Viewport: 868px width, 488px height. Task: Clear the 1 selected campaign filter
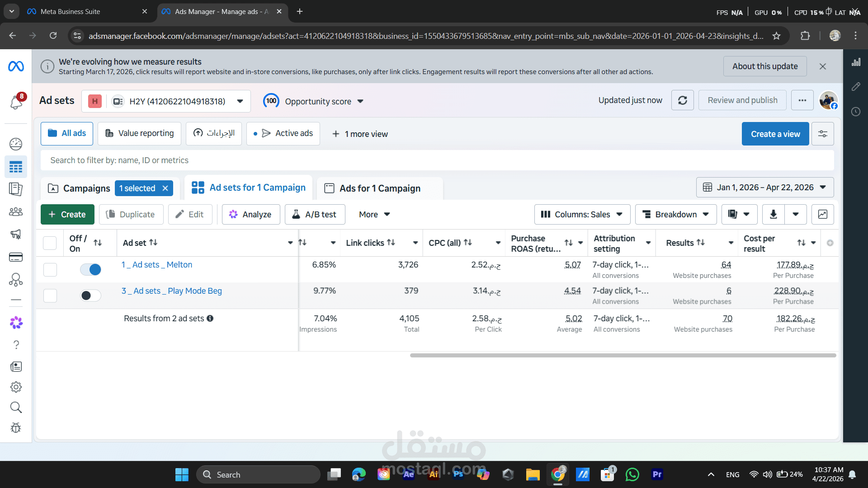click(x=165, y=188)
